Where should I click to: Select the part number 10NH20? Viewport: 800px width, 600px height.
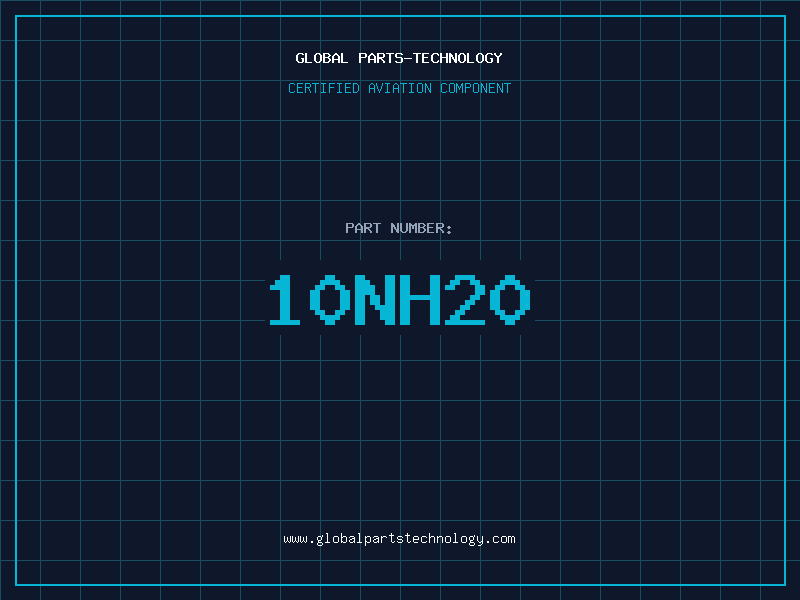(400, 299)
